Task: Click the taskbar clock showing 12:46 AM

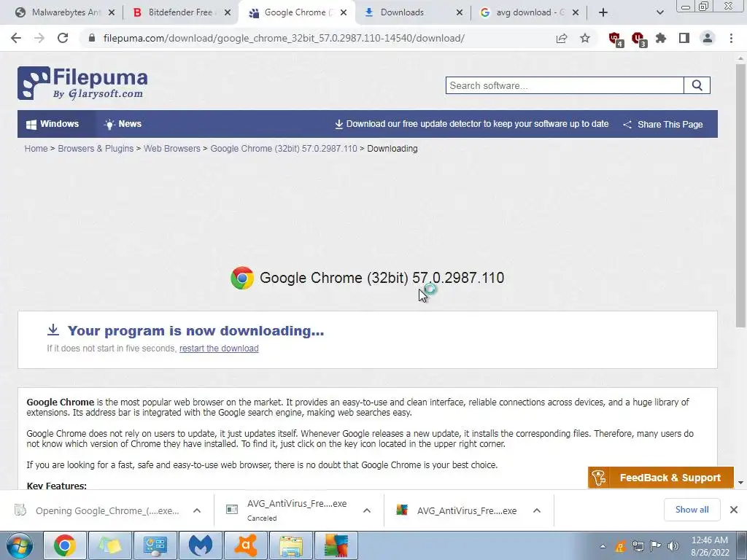Action: [x=710, y=545]
